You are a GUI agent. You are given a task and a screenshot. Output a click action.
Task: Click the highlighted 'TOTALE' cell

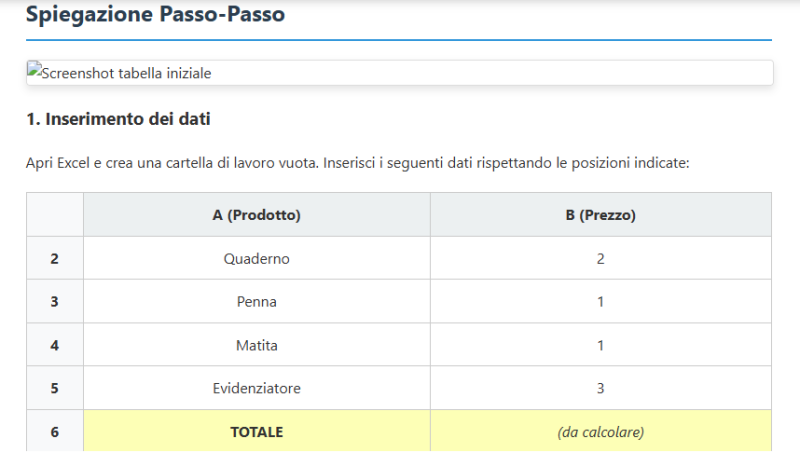[x=257, y=432]
